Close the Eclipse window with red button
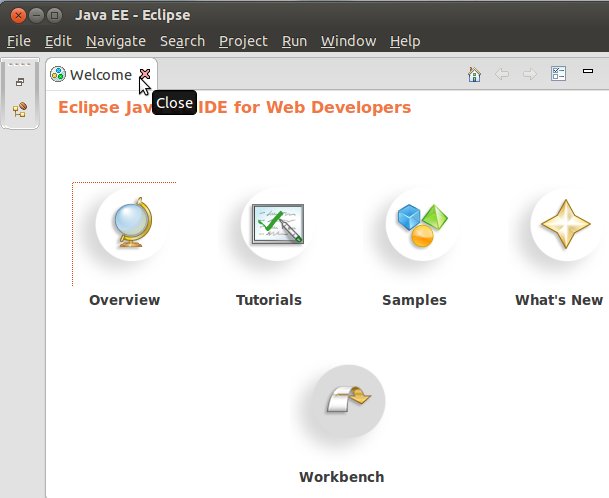 coord(18,15)
